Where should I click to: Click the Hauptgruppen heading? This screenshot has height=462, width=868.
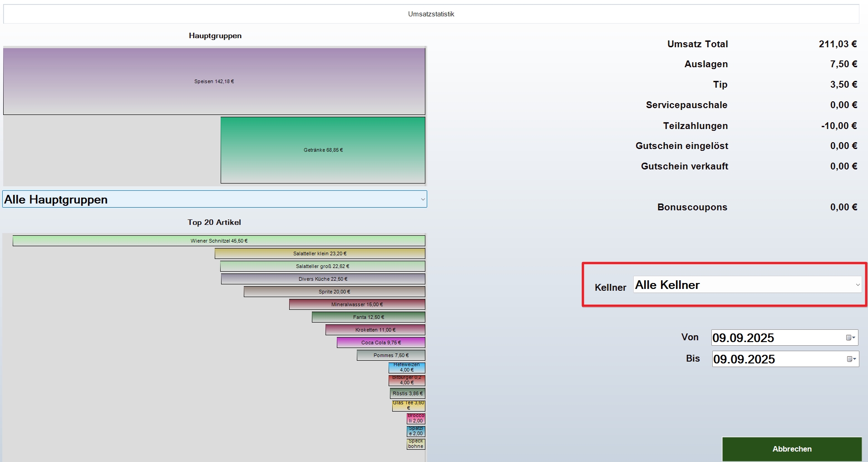[215, 36]
